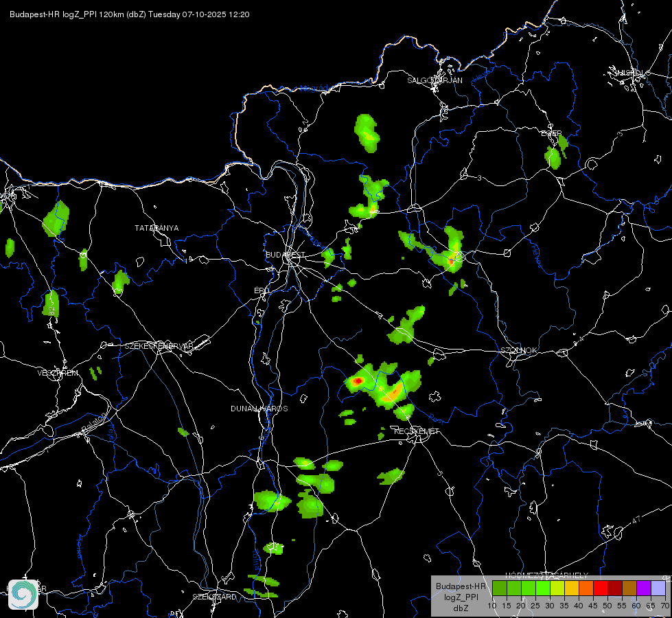
Task: Select the SZOLNOK city label
Action: (518, 350)
